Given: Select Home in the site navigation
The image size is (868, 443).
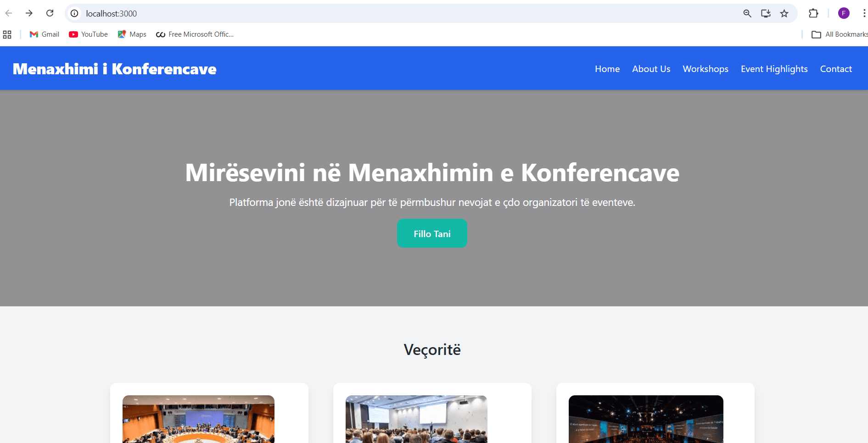Looking at the screenshot, I should tap(607, 69).
